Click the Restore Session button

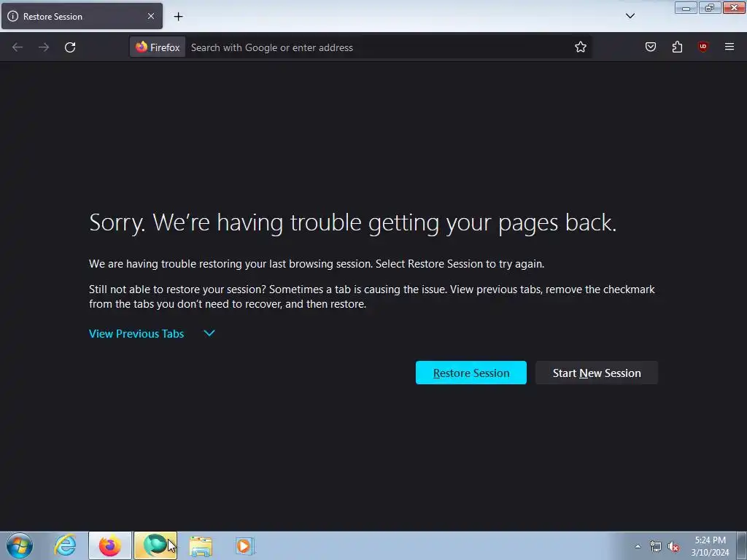click(x=471, y=373)
